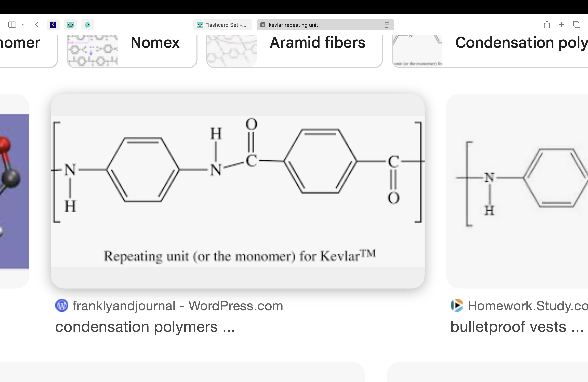
Task: Open the pinned teal robot face tab
Action: [x=70, y=25]
